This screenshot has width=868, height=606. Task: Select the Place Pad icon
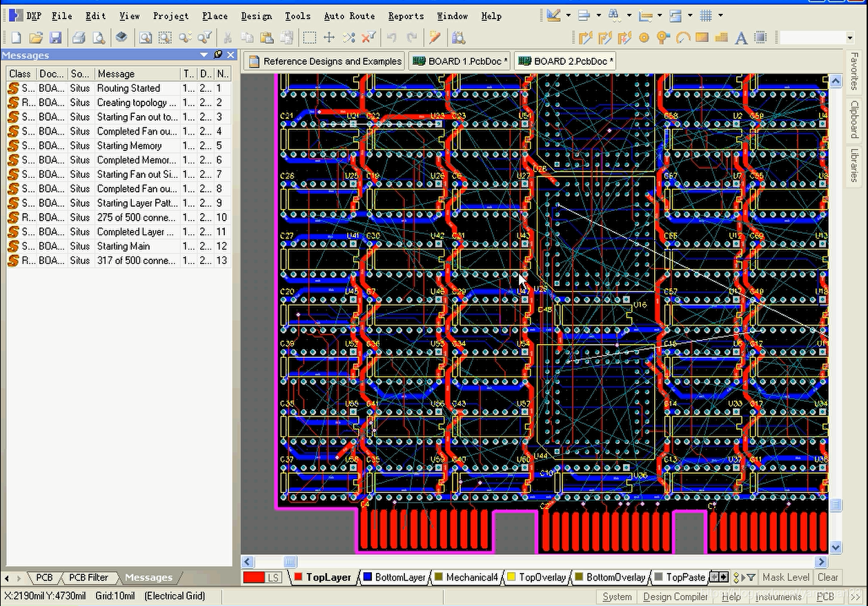click(644, 38)
